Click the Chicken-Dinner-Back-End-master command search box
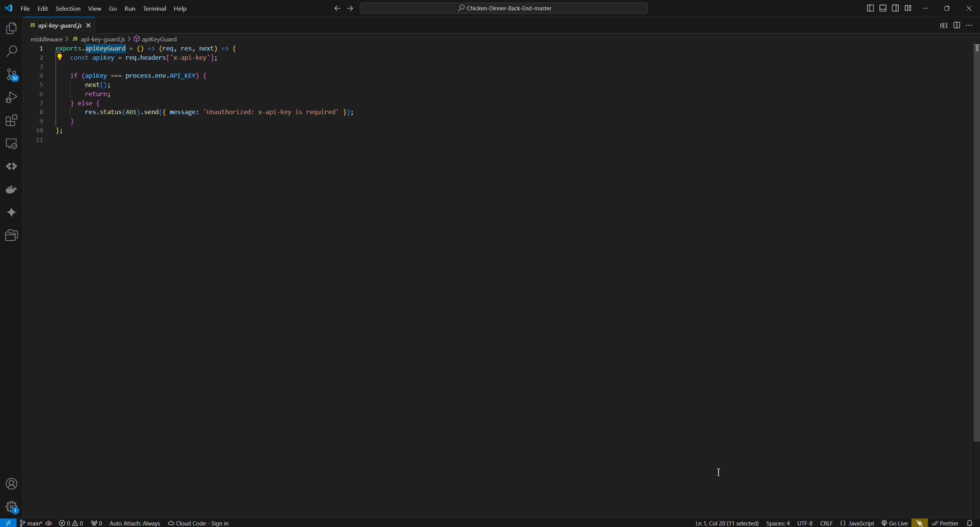Image resolution: width=980 pixels, height=527 pixels. [503, 8]
